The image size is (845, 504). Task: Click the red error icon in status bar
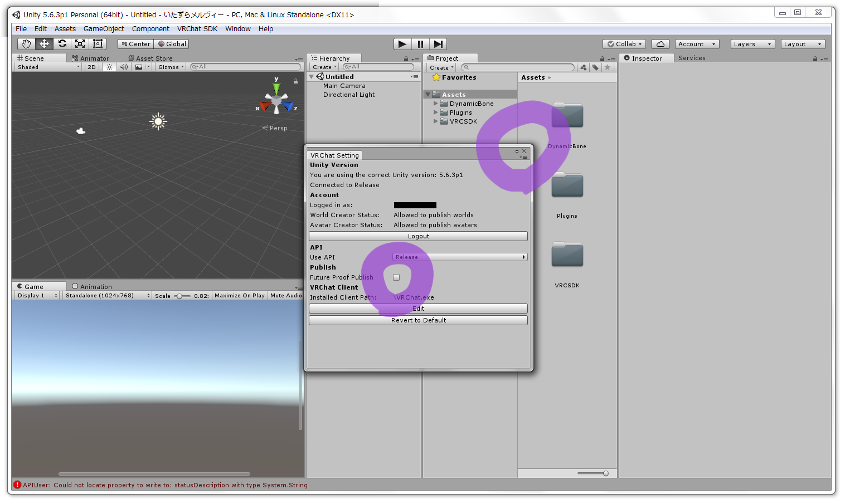coord(17,485)
